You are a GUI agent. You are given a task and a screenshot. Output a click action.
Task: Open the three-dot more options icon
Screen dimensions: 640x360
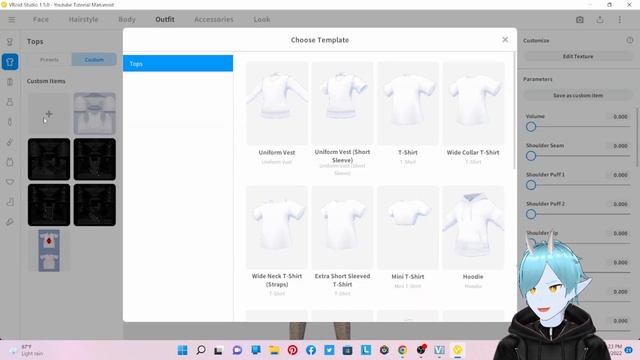pyautogui.click(x=620, y=20)
